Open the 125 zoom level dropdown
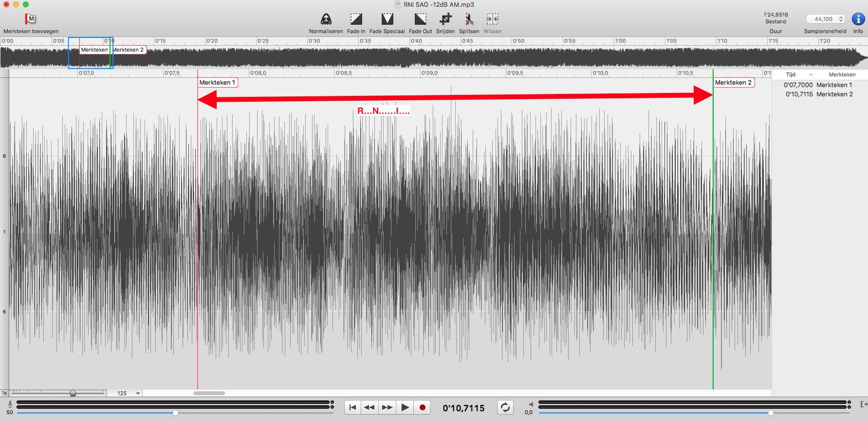Image resolution: width=868 pixels, height=421 pixels. coord(129,393)
